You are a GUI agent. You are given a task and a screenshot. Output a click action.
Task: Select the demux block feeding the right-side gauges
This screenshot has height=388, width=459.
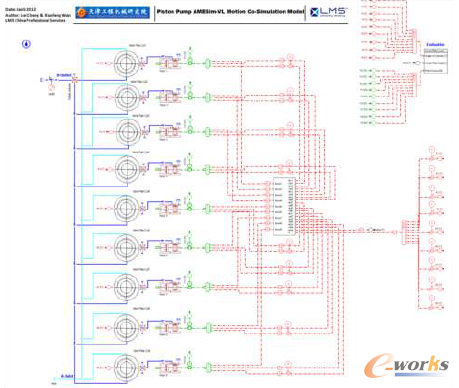404,232
